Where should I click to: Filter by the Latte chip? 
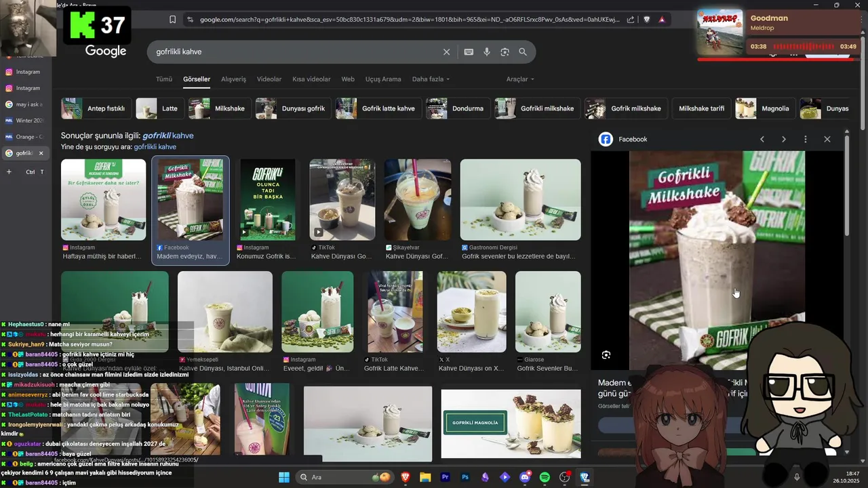pos(159,108)
